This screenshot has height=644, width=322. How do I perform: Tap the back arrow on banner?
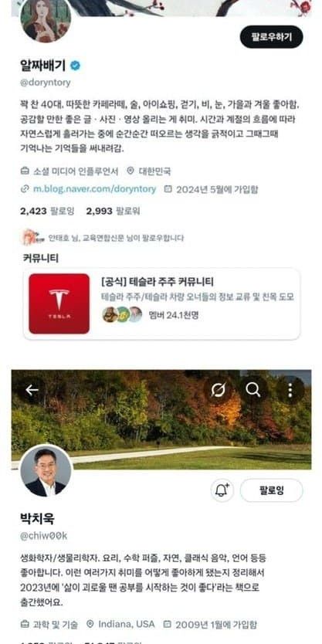click(x=32, y=390)
